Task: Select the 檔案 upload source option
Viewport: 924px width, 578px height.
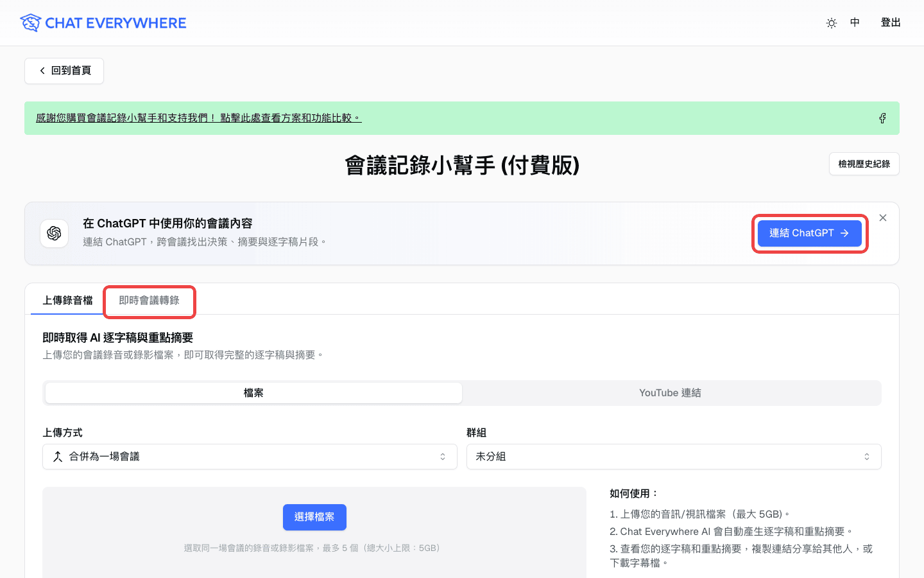Action: pyautogui.click(x=253, y=393)
